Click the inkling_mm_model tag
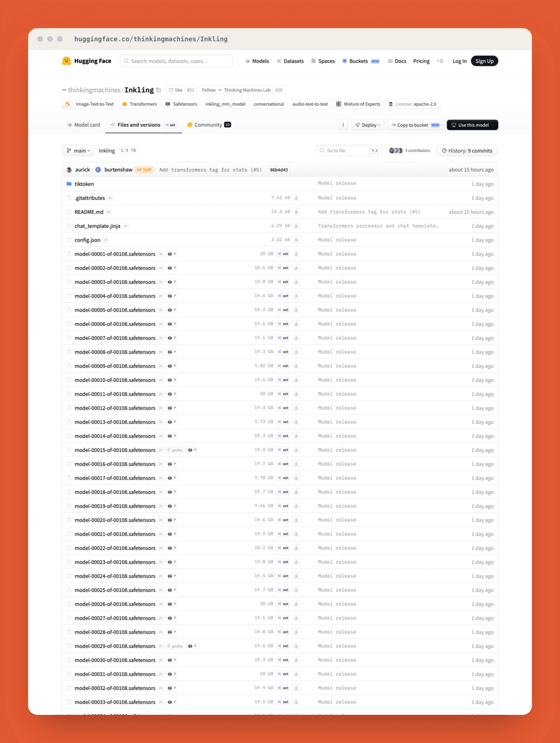Image resolution: width=560 pixels, height=743 pixels. tap(225, 104)
